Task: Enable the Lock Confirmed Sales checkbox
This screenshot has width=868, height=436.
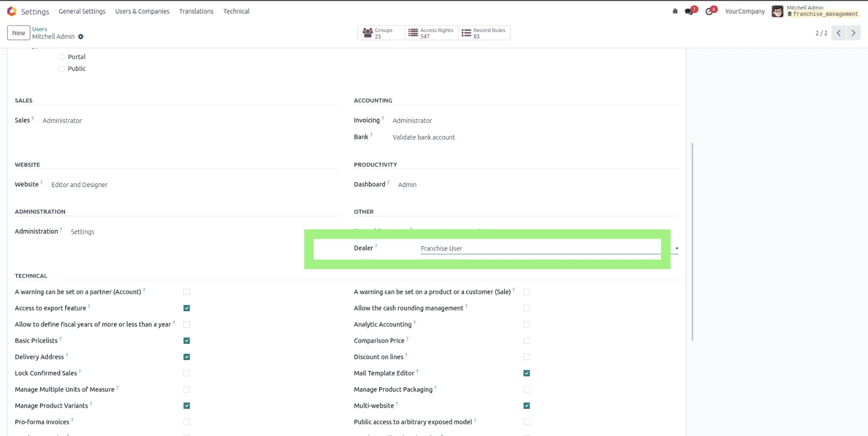Action: tap(187, 373)
